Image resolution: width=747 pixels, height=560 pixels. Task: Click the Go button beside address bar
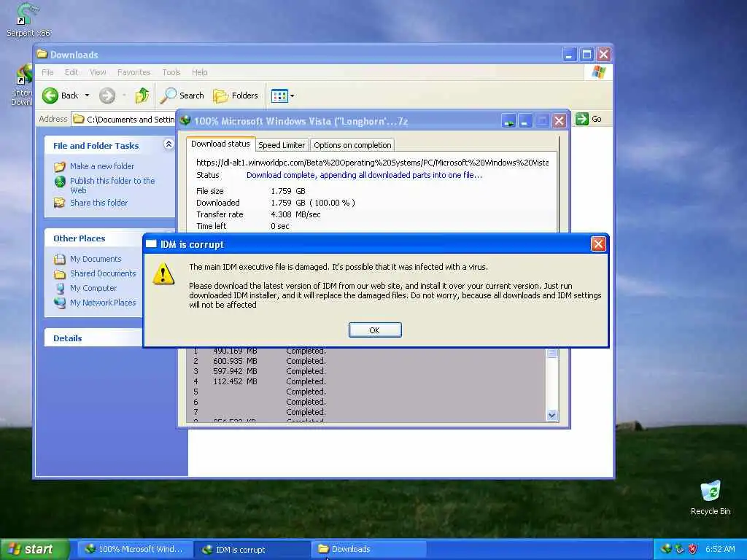pos(589,119)
